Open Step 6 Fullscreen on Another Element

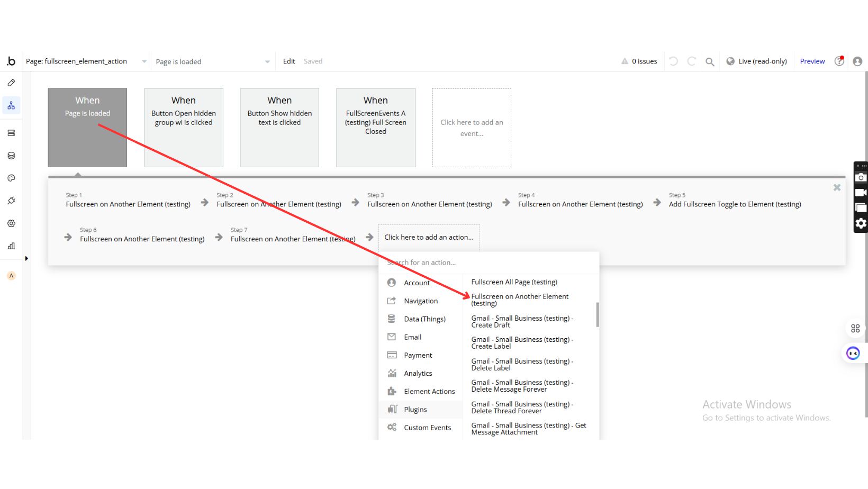click(x=142, y=236)
